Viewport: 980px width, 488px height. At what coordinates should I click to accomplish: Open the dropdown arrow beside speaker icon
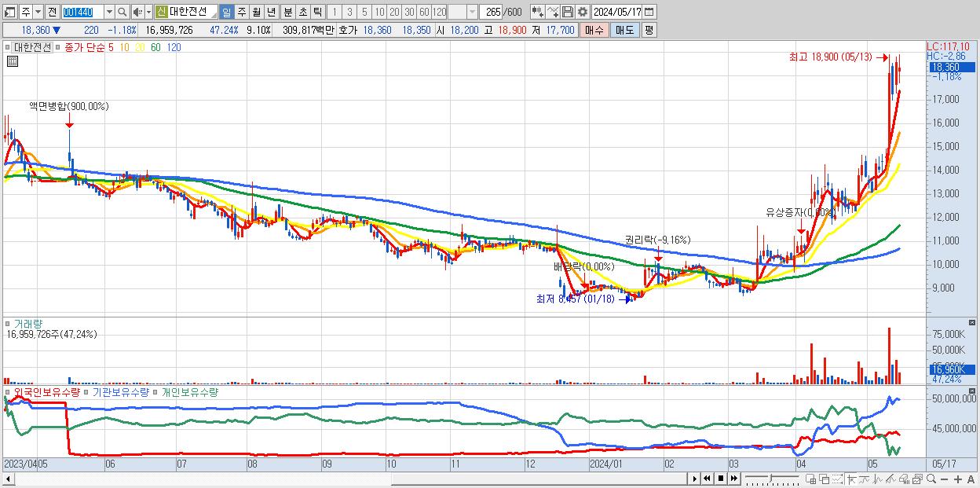point(148,12)
